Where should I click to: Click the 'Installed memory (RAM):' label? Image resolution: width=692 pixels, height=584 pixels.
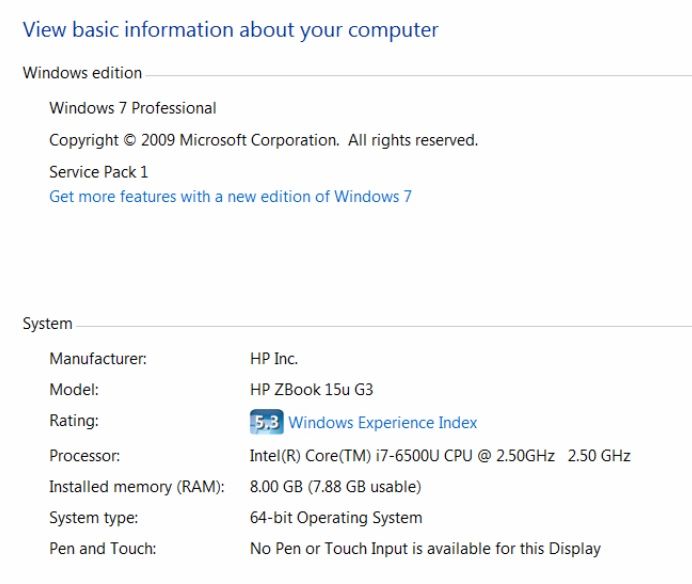pos(137,486)
